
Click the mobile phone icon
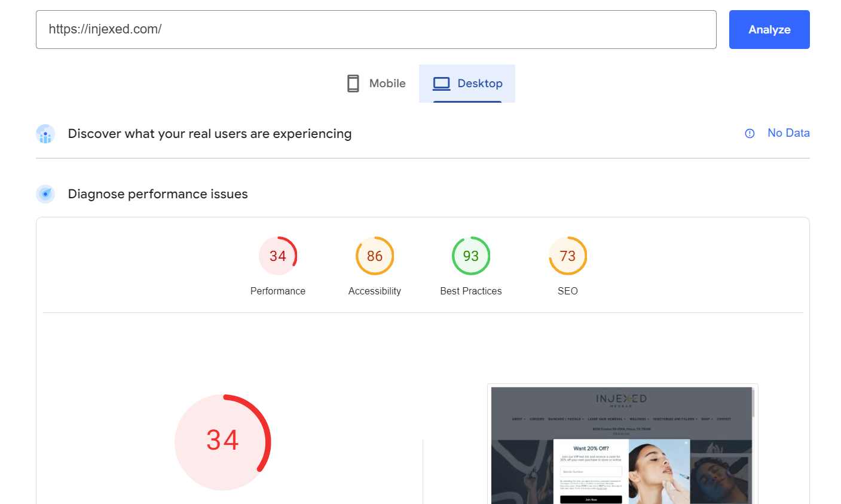(x=353, y=84)
